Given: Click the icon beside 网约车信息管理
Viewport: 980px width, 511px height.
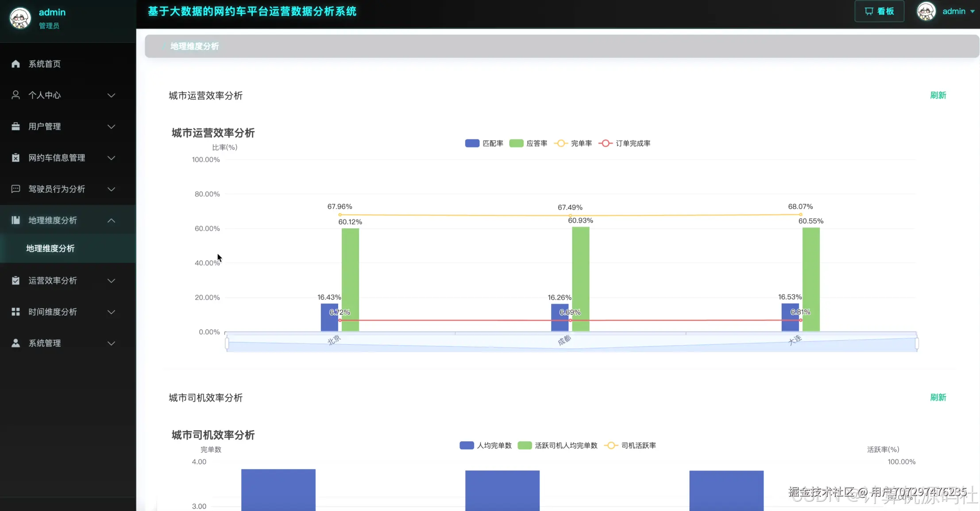Looking at the screenshot, I should (15, 158).
